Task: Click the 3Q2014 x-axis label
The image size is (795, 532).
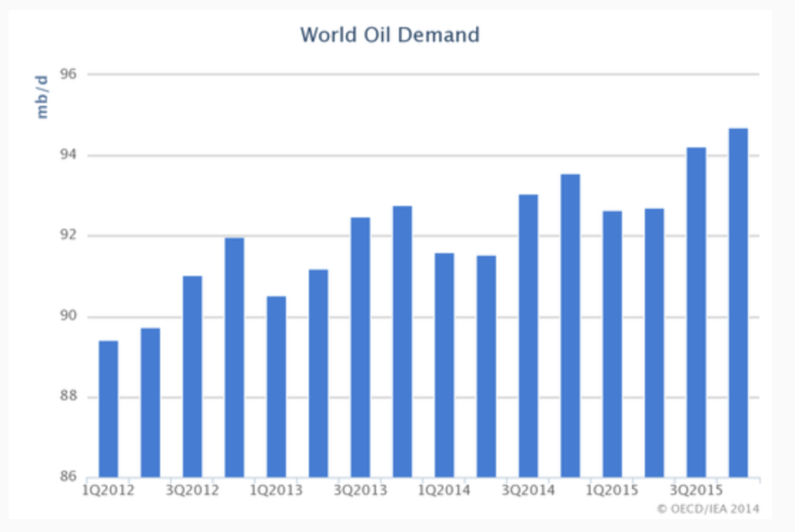Action: pyautogui.click(x=528, y=491)
